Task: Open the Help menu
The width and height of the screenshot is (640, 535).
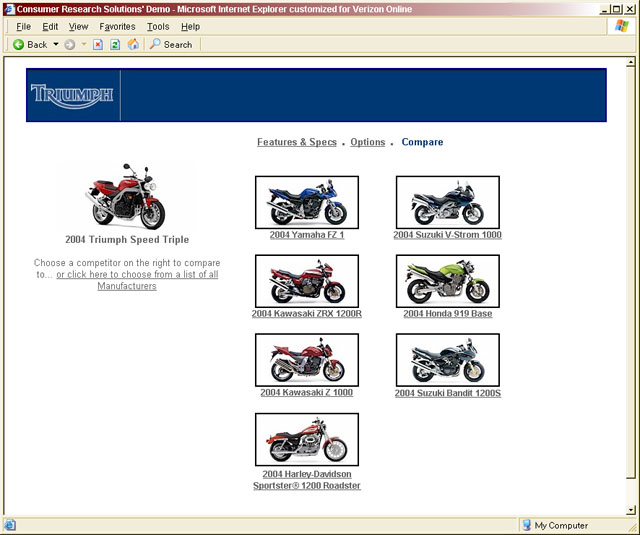Action: click(191, 27)
